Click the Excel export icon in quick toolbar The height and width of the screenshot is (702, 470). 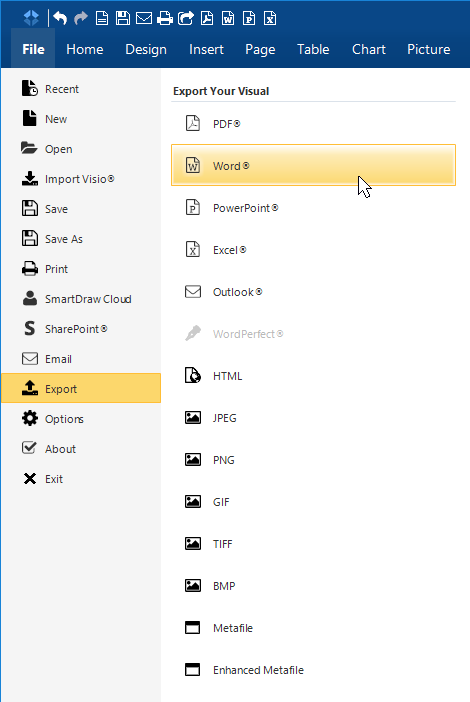(270, 18)
